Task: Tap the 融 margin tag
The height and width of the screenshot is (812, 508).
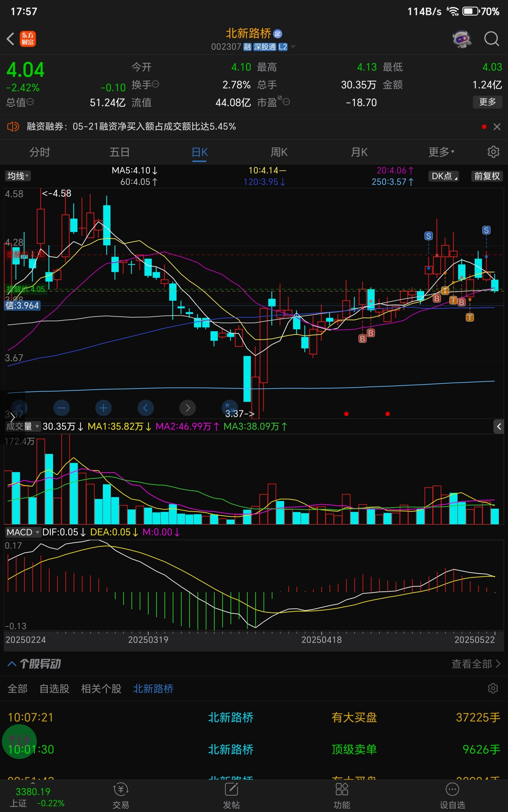Action: coord(247,47)
